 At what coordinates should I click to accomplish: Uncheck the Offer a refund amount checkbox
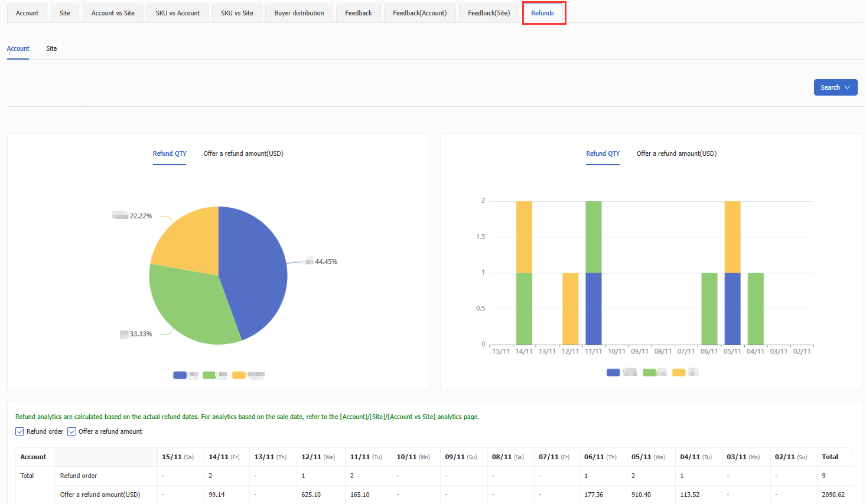click(x=72, y=431)
